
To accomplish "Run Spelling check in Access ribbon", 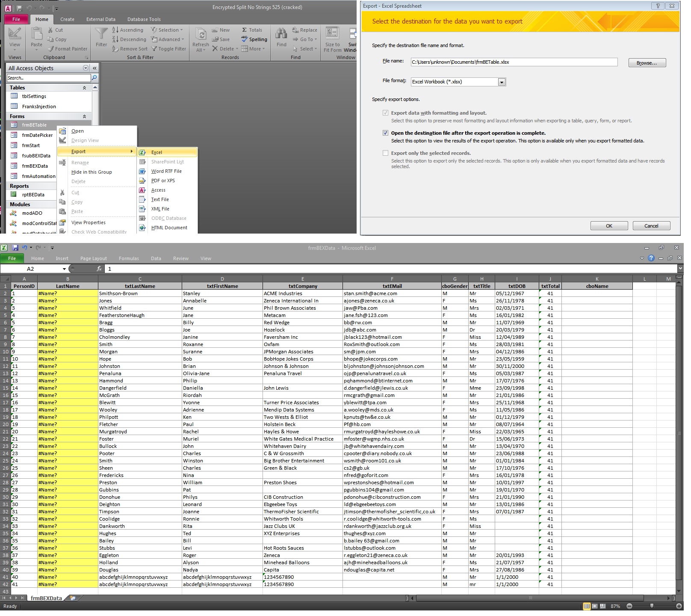I will [254, 39].
